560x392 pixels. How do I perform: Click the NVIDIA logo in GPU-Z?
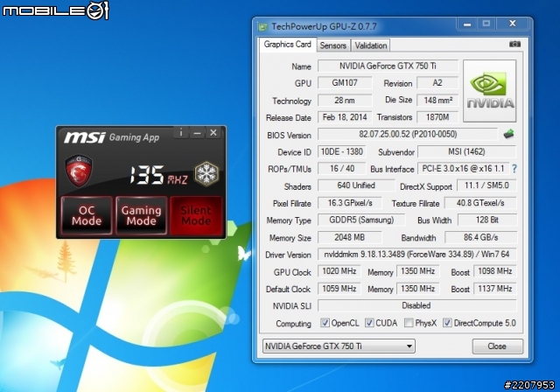[x=490, y=91]
